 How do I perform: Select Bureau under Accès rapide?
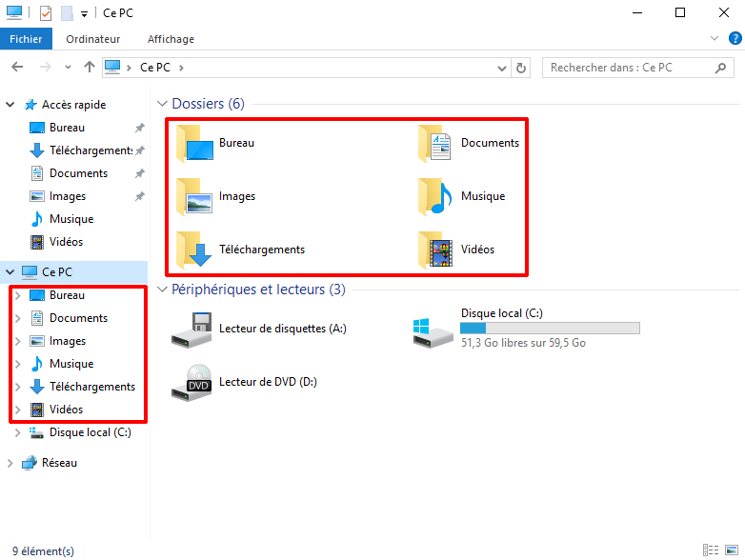point(67,128)
